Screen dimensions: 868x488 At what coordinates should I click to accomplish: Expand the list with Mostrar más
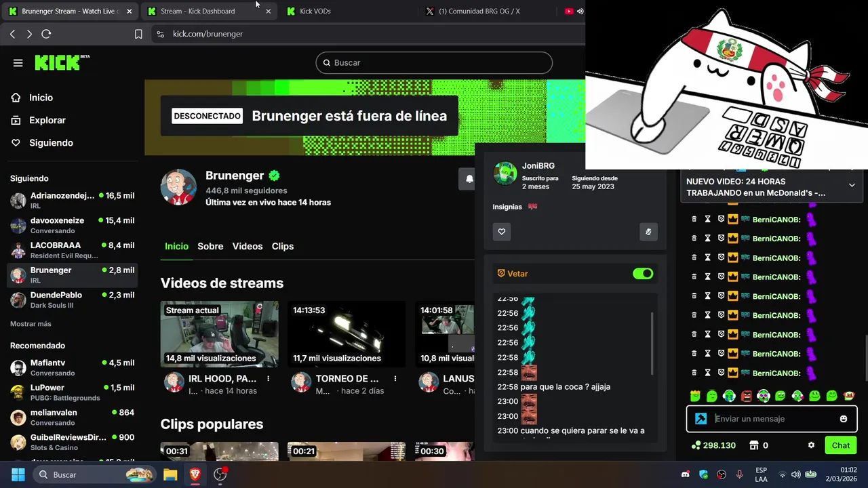31,324
